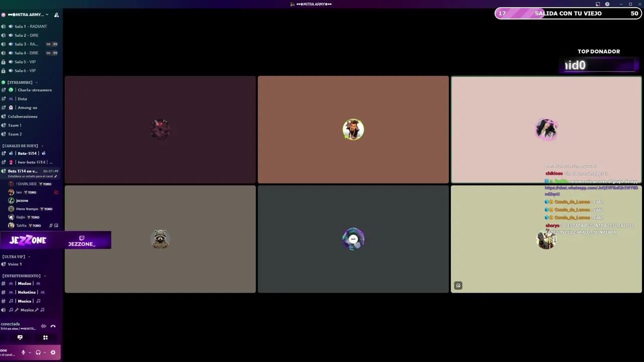Join the Sala 2 - DIRE voice channel
This screenshot has height=362, width=644.
[30, 35]
